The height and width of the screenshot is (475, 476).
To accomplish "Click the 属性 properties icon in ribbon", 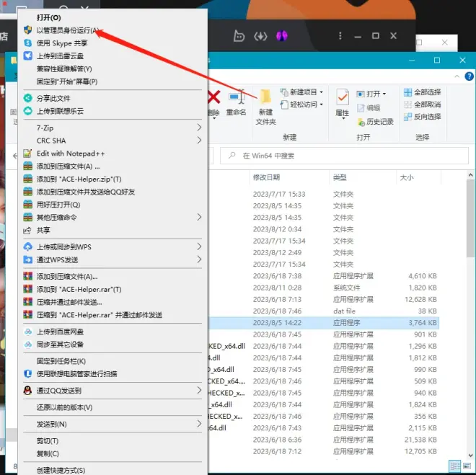I will click(343, 97).
